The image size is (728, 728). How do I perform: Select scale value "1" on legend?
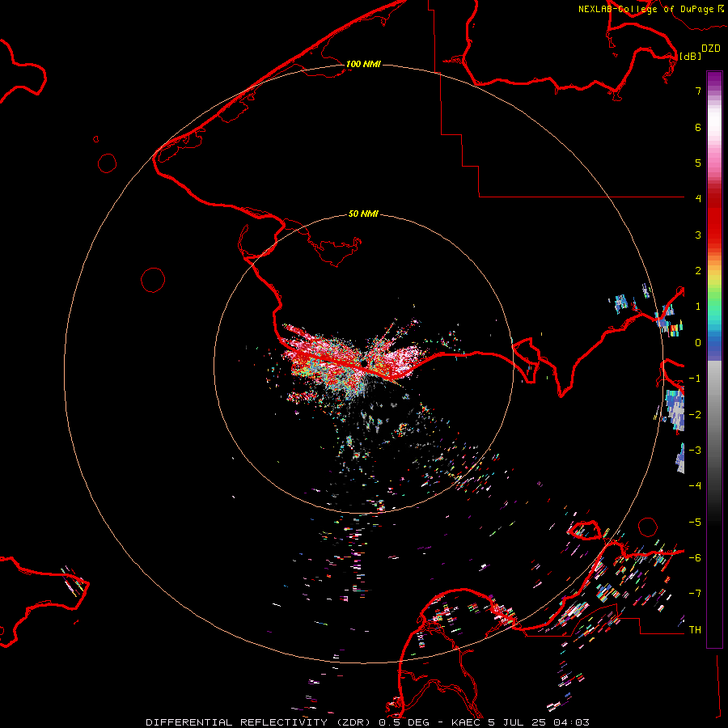(x=698, y=307)
